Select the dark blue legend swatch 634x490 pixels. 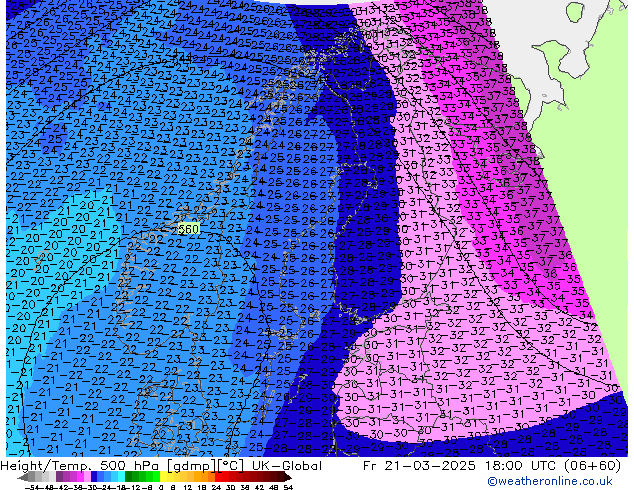click(94, 476)
